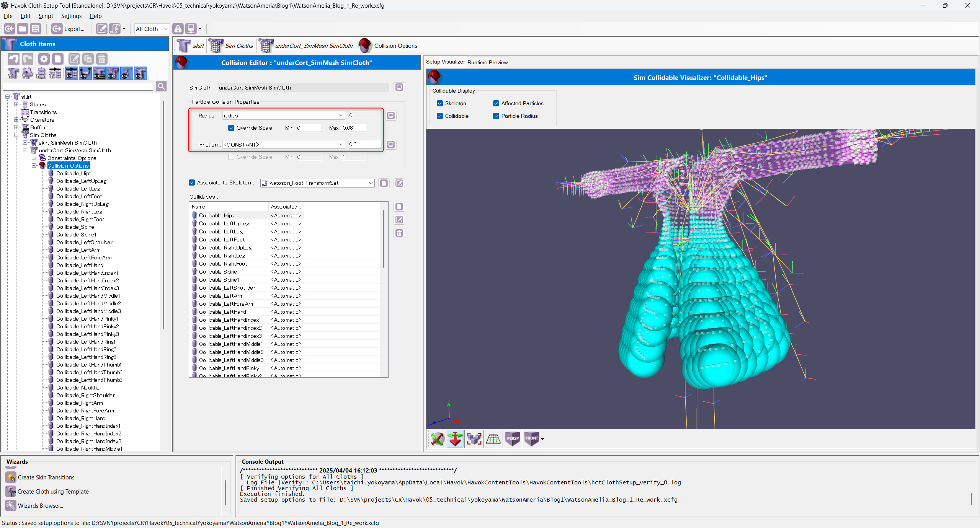
Task: Open Wizards Browser...
Action: [41, 505]
